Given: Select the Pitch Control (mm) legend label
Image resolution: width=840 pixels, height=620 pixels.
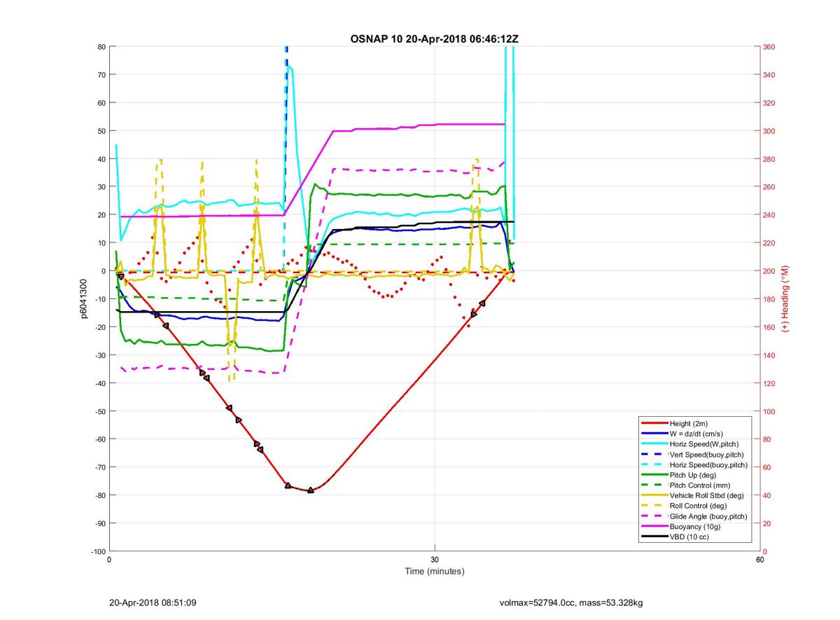Looking at the screenshot, I should (x=699, y=485).
